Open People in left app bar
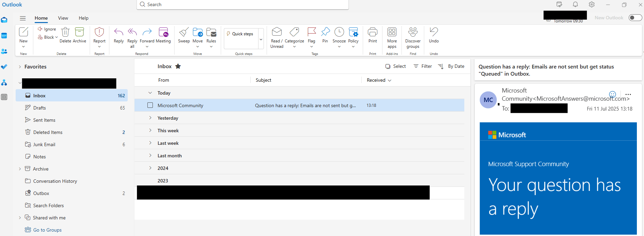Viewport: 644px width, 236px height. (x=4, y=51)
